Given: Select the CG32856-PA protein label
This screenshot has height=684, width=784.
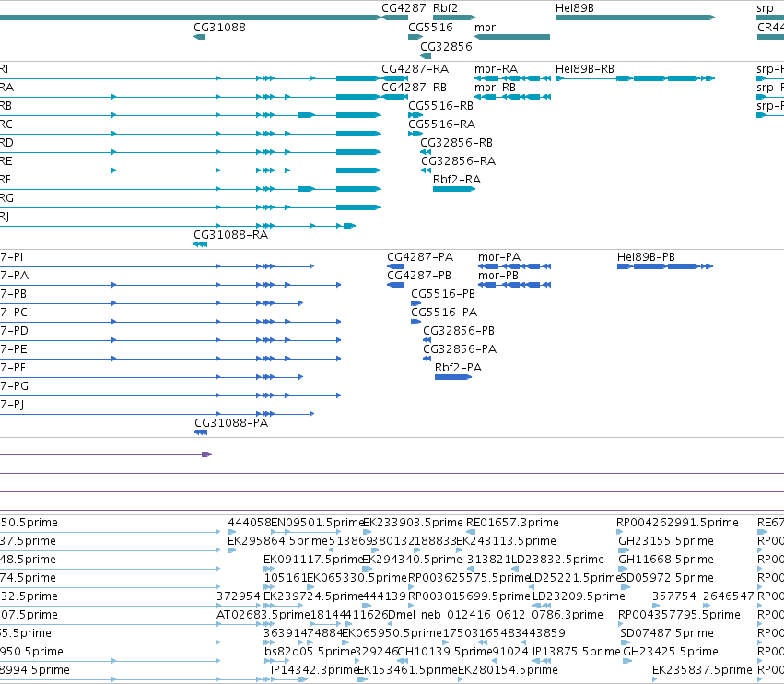Looking at the screenshot, I should 460,349.
